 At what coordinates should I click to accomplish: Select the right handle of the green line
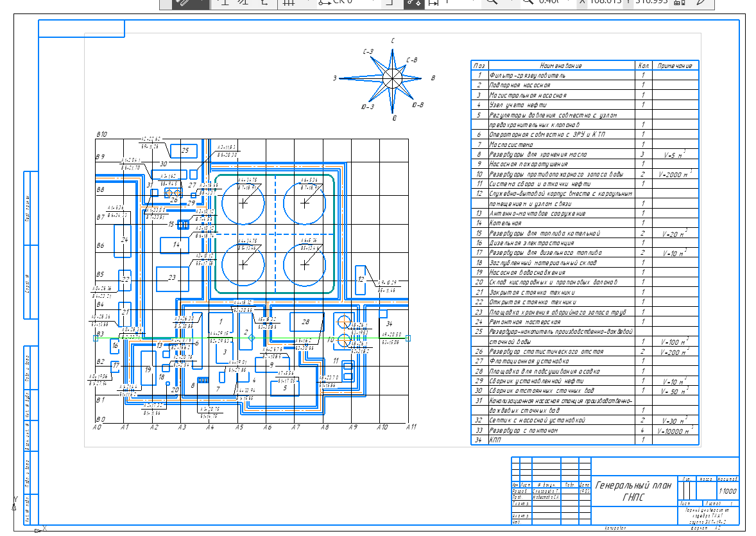pos(409,338)
